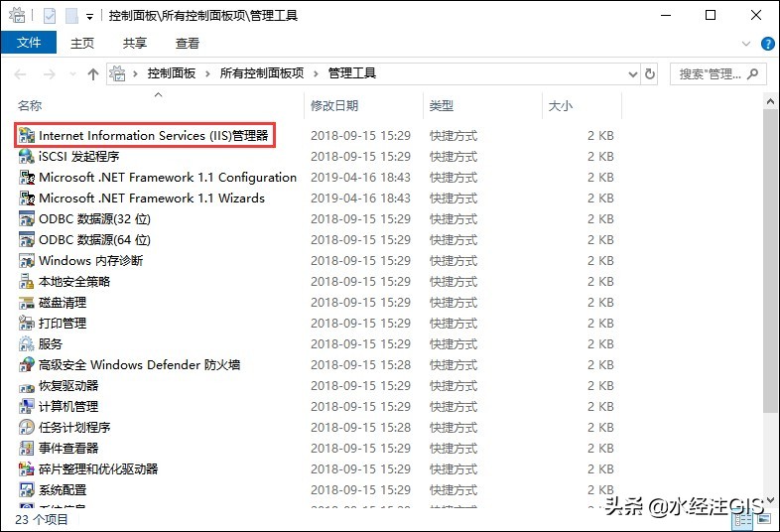This screenshot has width=780, height=532.
Task: Expand the chevron before 控制面板 in address bar
Action: [x=135, y=74]
